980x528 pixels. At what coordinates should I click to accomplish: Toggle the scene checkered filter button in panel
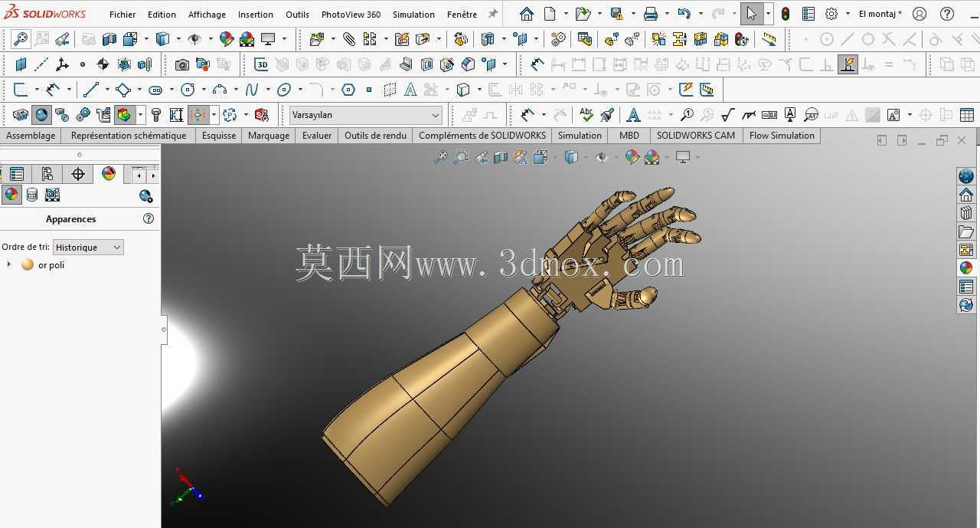click(52, 195)
